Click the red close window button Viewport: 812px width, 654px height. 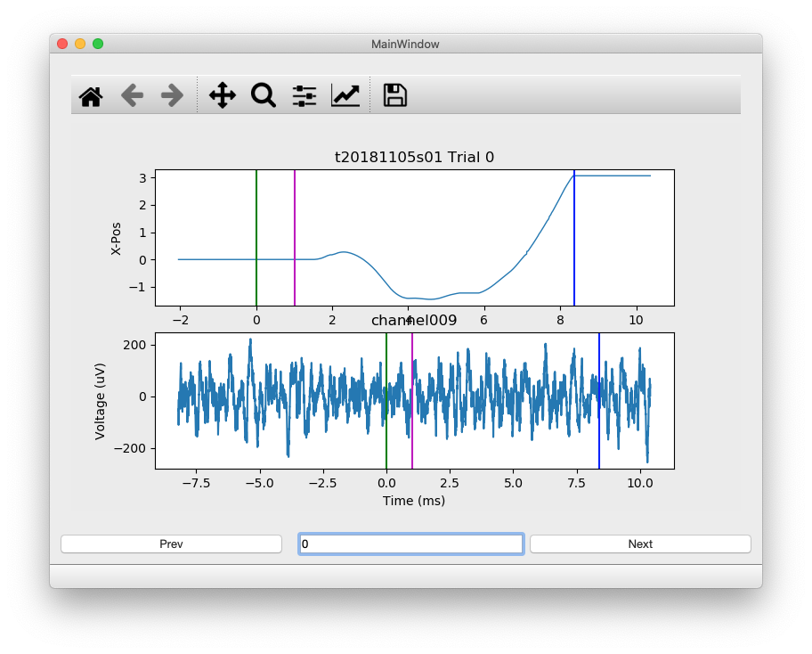click(62, 44)
